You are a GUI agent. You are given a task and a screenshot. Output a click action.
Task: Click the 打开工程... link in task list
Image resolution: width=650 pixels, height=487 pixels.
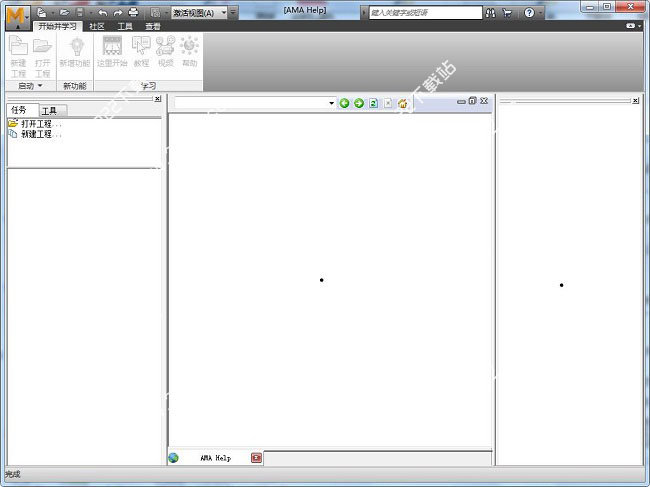(40, 124)
